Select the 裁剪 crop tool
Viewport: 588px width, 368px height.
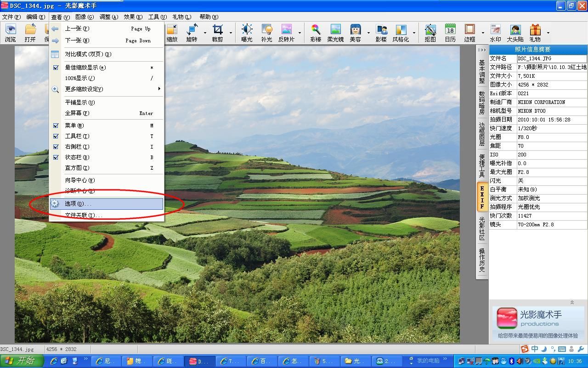(x=217, y=33)
